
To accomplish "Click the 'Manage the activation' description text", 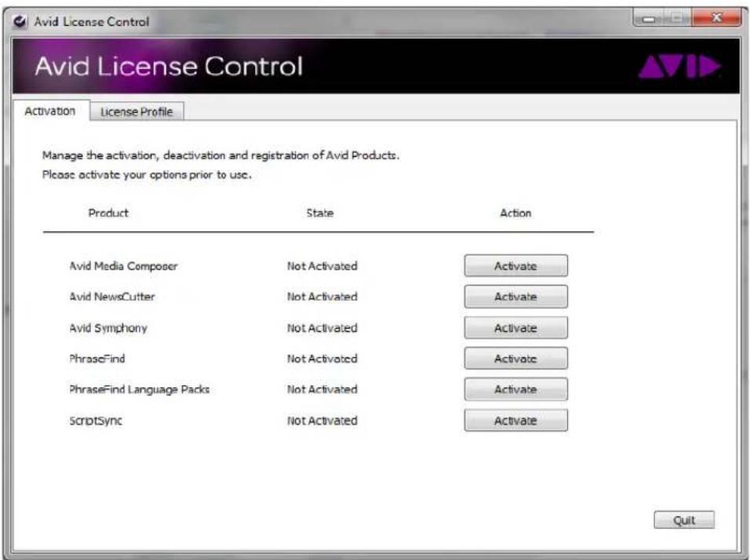I will coord(220,155).
